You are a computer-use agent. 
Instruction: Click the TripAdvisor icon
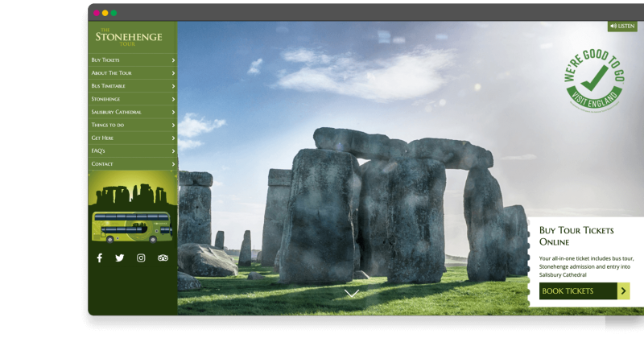point(163,258)
